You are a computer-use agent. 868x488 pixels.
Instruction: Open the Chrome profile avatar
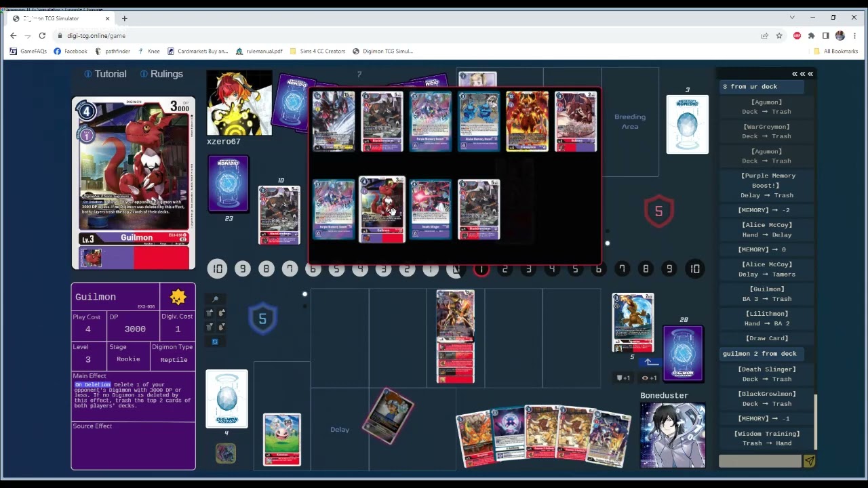pos(840,35)
